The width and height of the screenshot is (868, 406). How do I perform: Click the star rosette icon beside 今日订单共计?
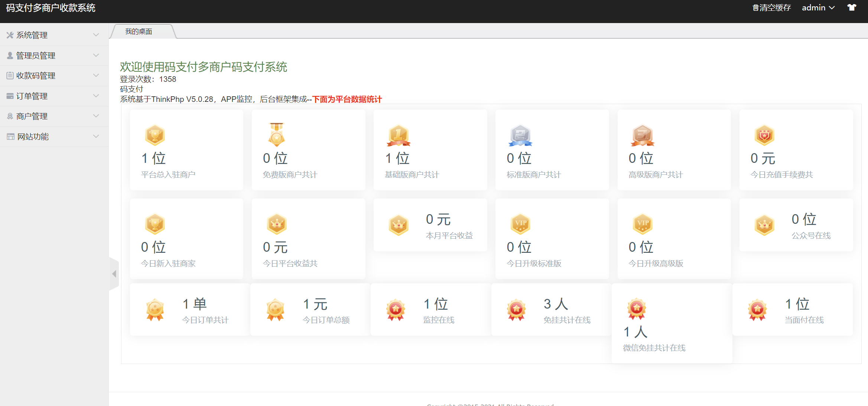click(155, 309)
